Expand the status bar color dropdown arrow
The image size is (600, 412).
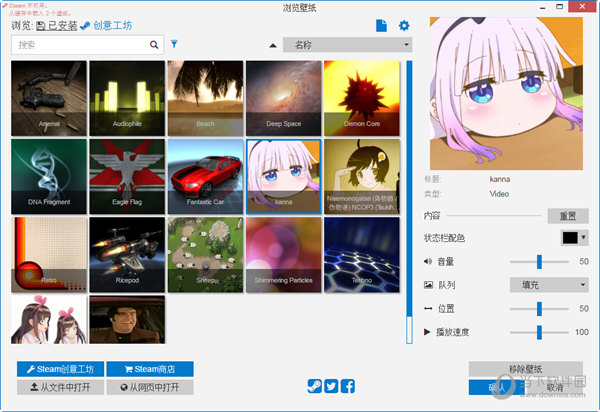tap(584, 238)
